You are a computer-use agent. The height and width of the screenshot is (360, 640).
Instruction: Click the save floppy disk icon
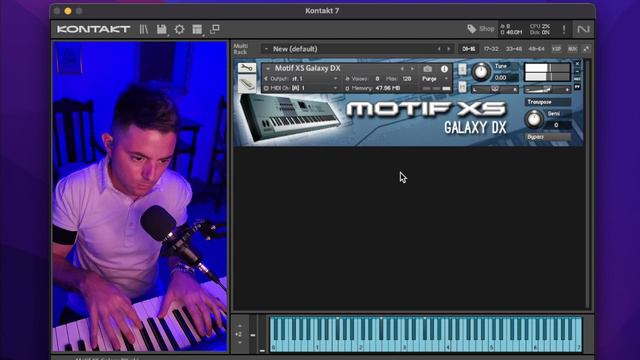point(162,29)
